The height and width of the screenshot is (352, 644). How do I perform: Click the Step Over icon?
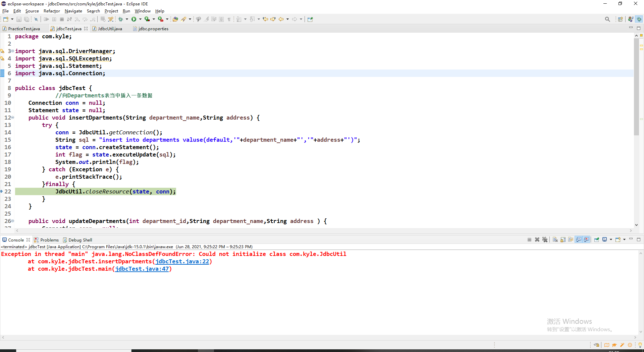tap(85, 19)
